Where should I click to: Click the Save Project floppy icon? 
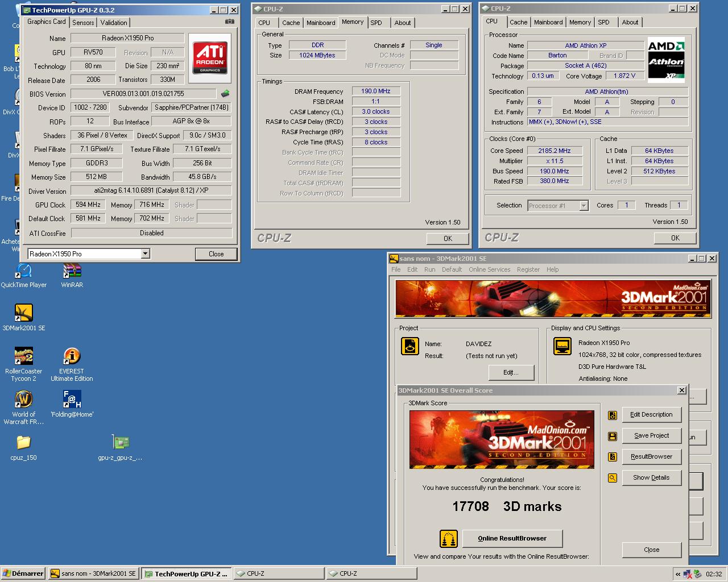(x=613, y=436)
